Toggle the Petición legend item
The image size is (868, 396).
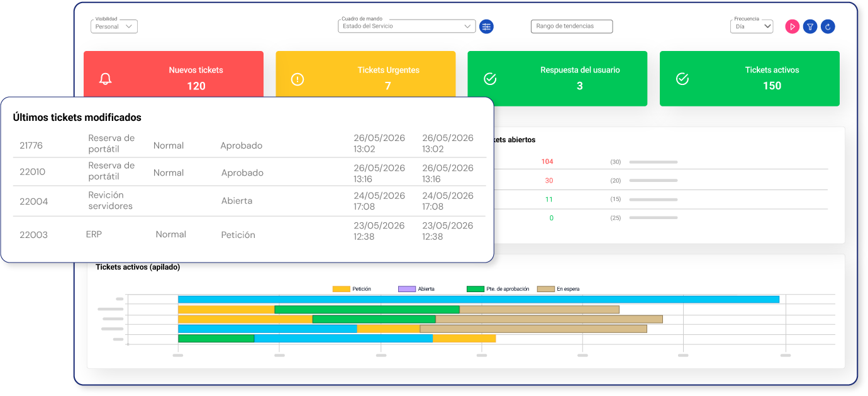pos(352,289)
